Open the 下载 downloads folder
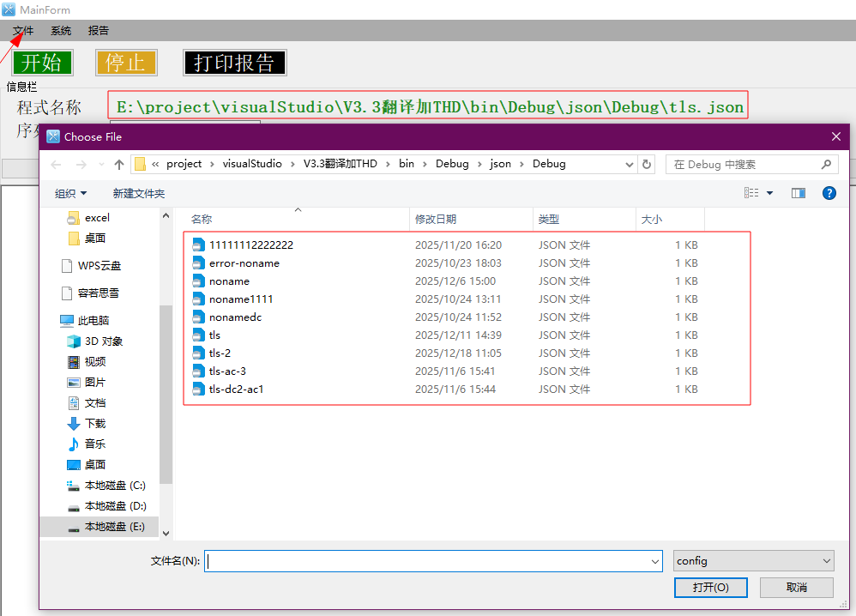Screen dimensions: 856x616 [94, 424]
